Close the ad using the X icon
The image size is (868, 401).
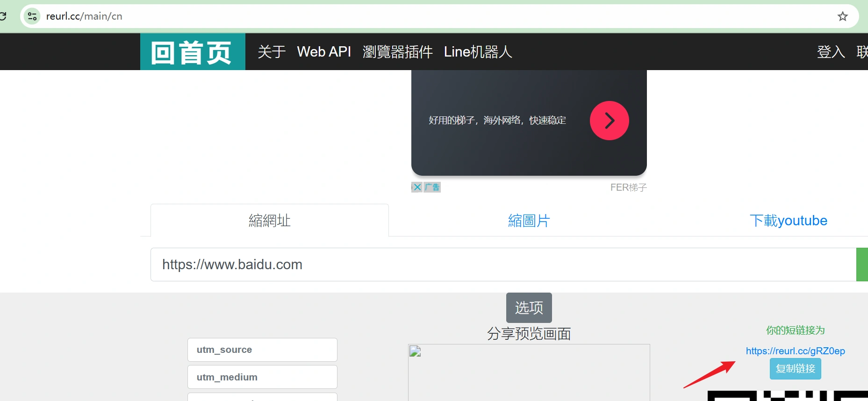tap(417, 187)
